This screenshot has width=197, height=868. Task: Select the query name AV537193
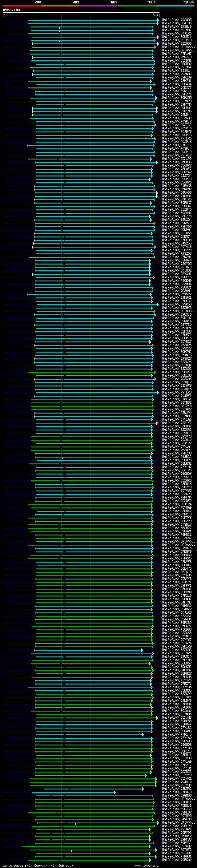click(11, 10)
